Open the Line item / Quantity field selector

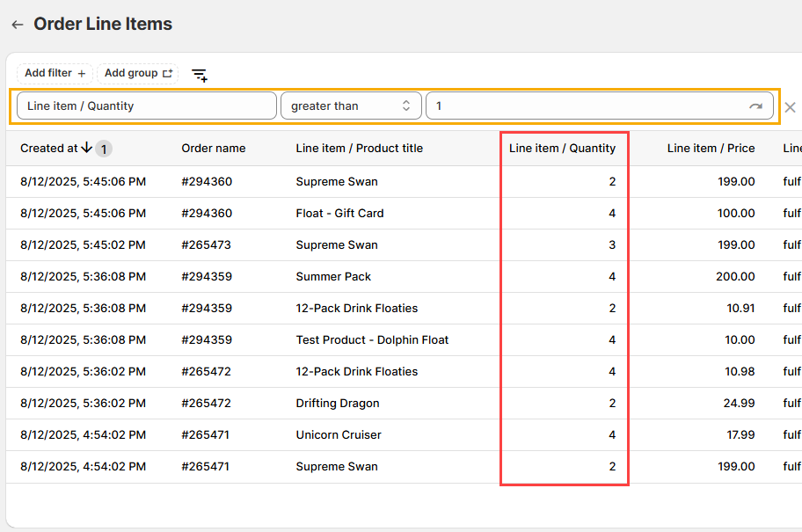(146, 106)
